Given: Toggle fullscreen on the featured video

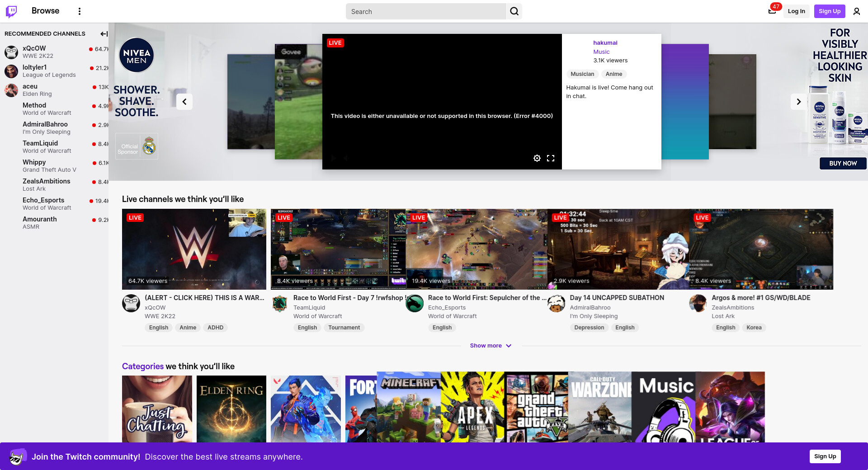Looking at the screenshot, I should pos(550,158).
